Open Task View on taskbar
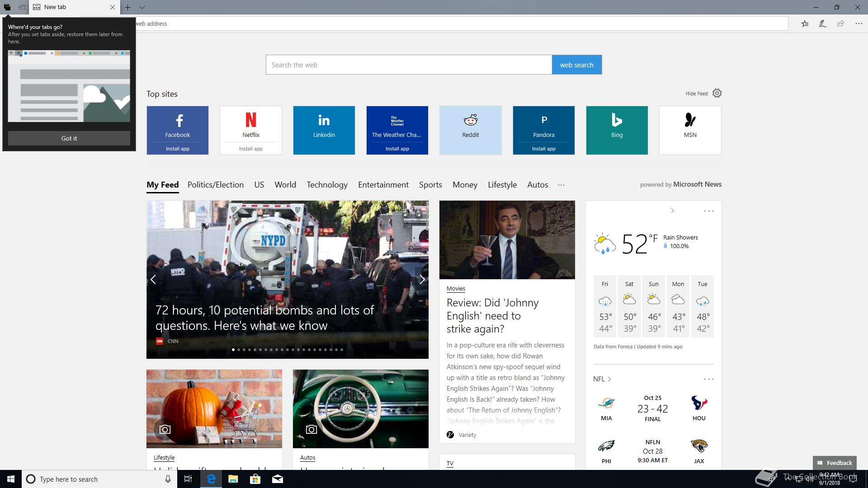Viewport: 868px width, 488px height. (x=188, y=479)
